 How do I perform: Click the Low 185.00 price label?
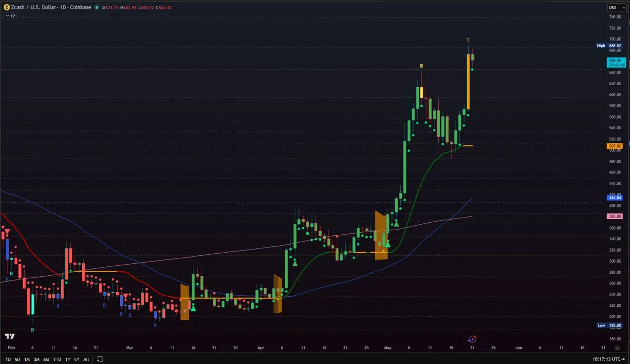click(x=610, y=326)
